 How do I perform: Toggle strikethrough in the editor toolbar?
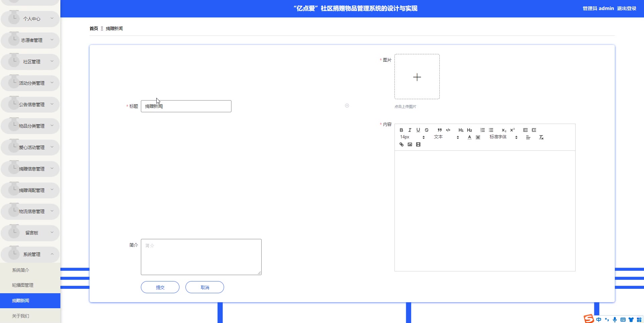[x=427, y=130]
